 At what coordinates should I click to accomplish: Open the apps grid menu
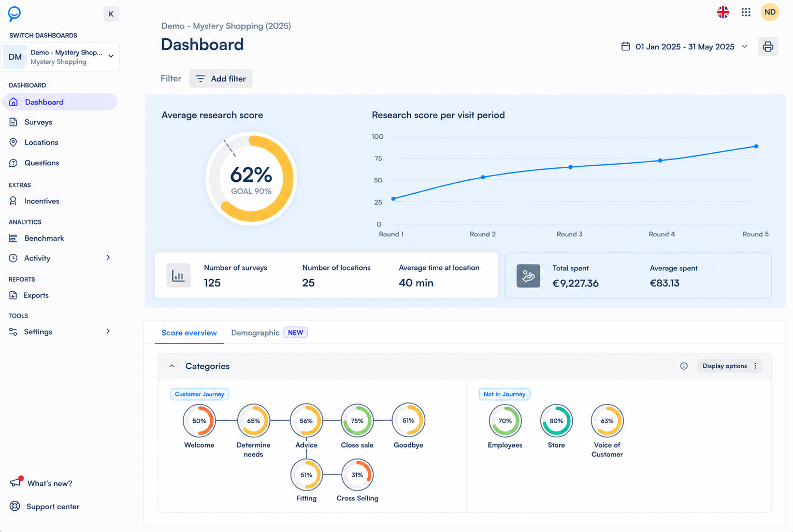pos(746,12)
